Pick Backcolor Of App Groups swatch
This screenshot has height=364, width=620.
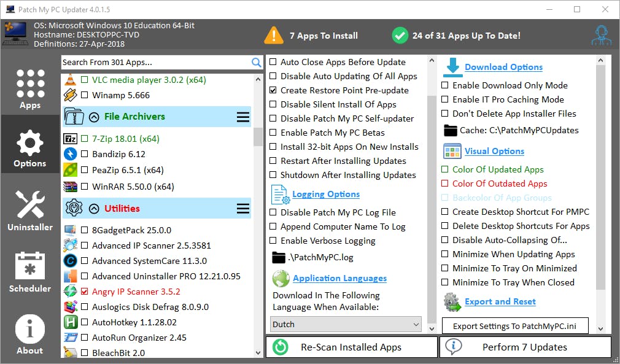[x=445, y=198]
